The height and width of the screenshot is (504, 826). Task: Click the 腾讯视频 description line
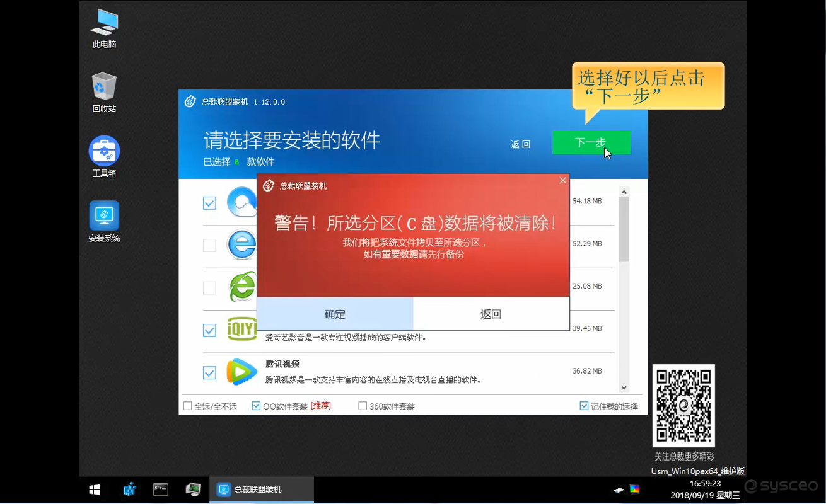pyautogui.click(x=373, y=380)
